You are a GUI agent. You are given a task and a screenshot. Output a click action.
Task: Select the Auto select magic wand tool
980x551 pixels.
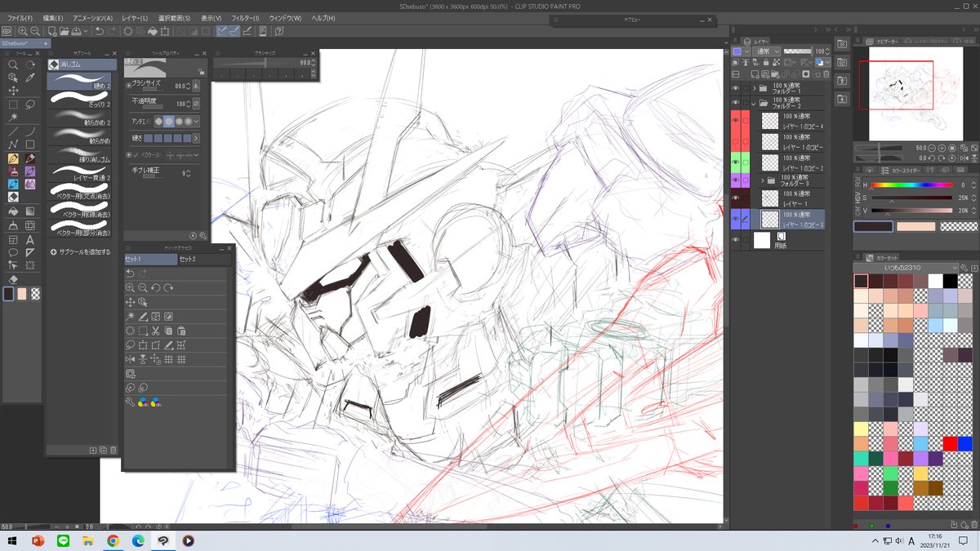tap(13, 118)
